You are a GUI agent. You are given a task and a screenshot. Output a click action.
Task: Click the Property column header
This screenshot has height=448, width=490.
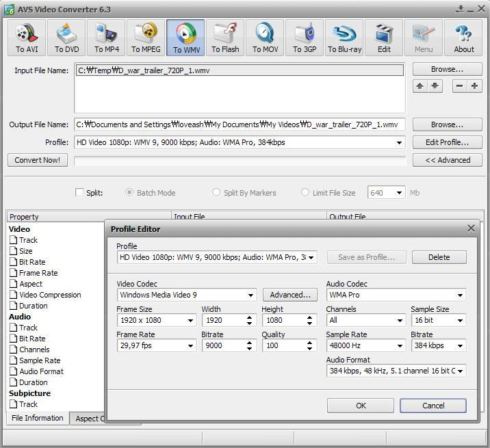89,217
